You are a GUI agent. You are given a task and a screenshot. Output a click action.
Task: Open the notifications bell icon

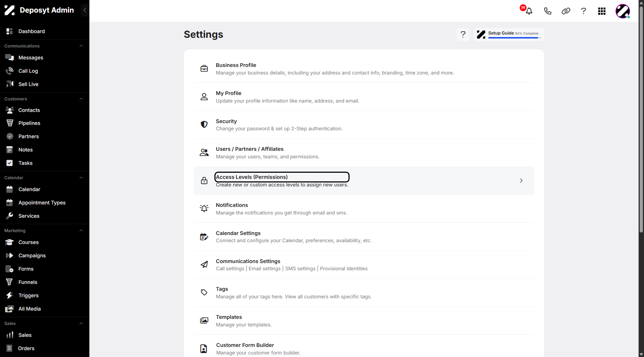pyautogui.click(x=529, y=11)
